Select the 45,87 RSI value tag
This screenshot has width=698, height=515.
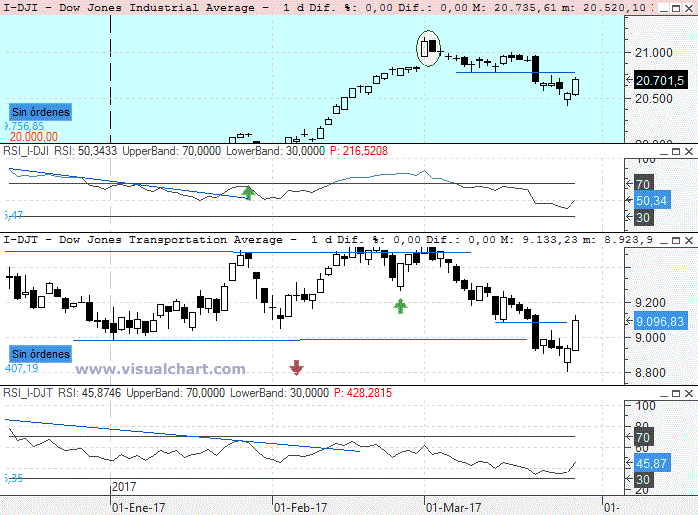652,464
